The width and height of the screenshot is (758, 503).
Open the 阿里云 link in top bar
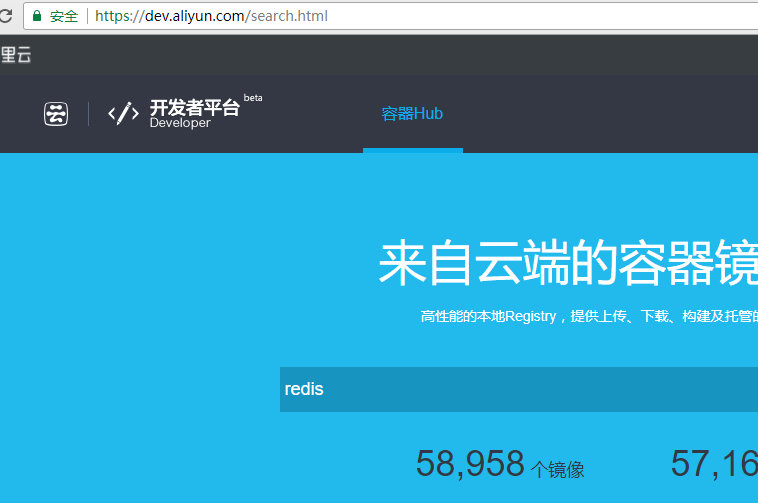[16, 55]
